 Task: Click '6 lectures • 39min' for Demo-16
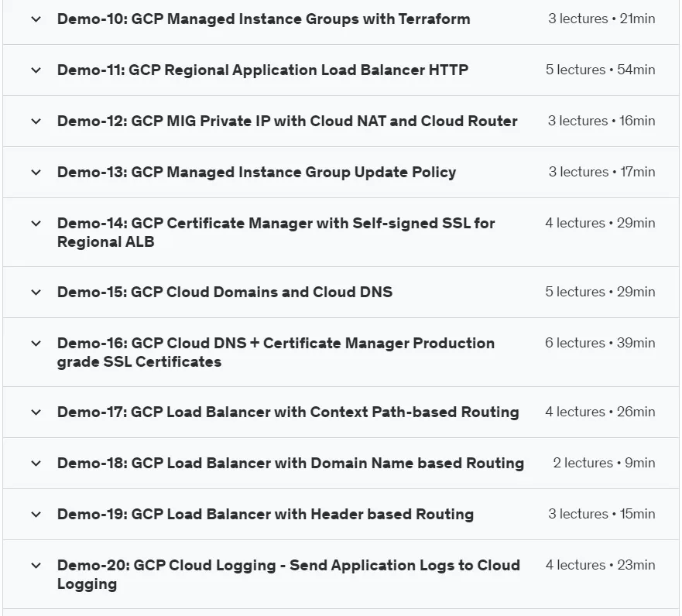(x=600, y=343)
